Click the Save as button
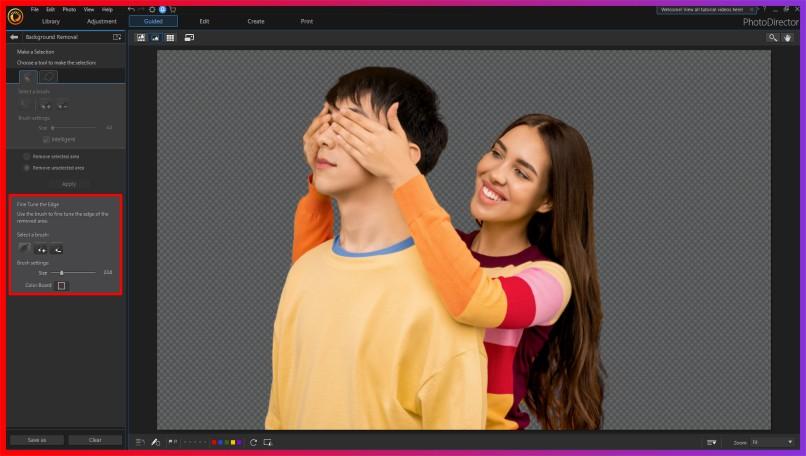806x456 pixels. pos(37,440)
